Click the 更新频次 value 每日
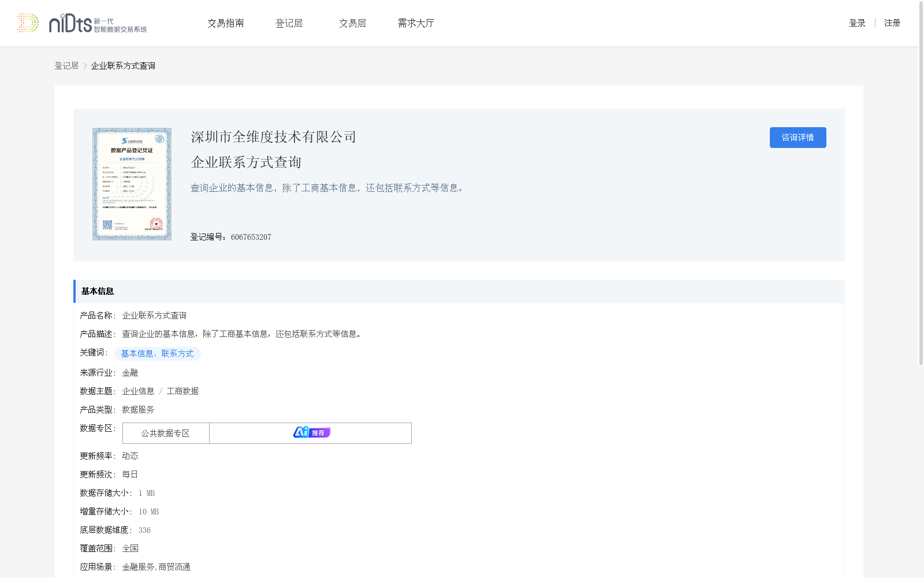The image size is (924, 578). 130,475
